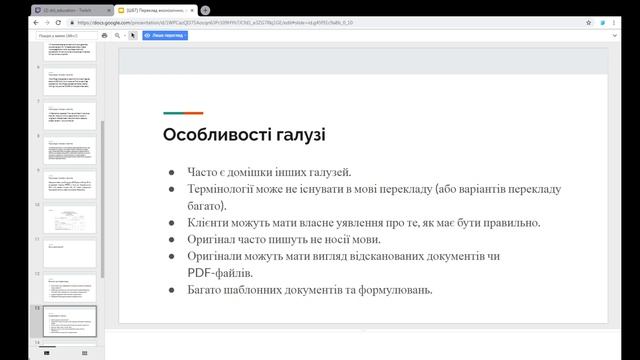Viewport: 640px width, 360px height.
Task: Select the partially visible topmost slide thumbnail
Action: click(70, 51)
